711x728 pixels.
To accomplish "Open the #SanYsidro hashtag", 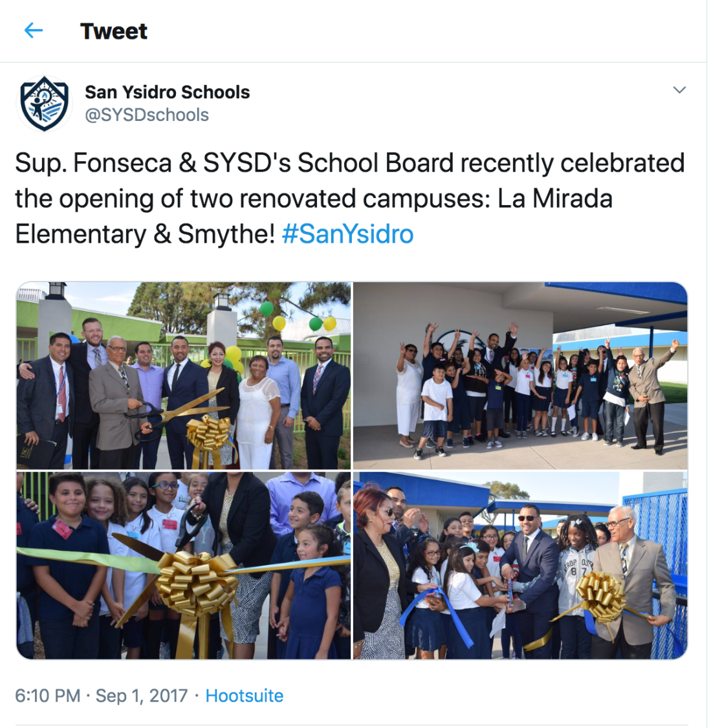I will pyautogui.click(x=347, y=234).
